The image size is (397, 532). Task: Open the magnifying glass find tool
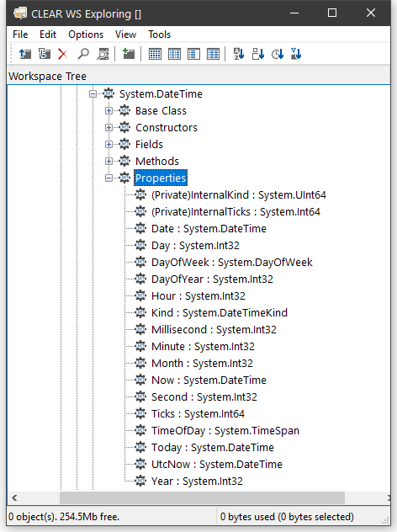(x=83, y=54)
